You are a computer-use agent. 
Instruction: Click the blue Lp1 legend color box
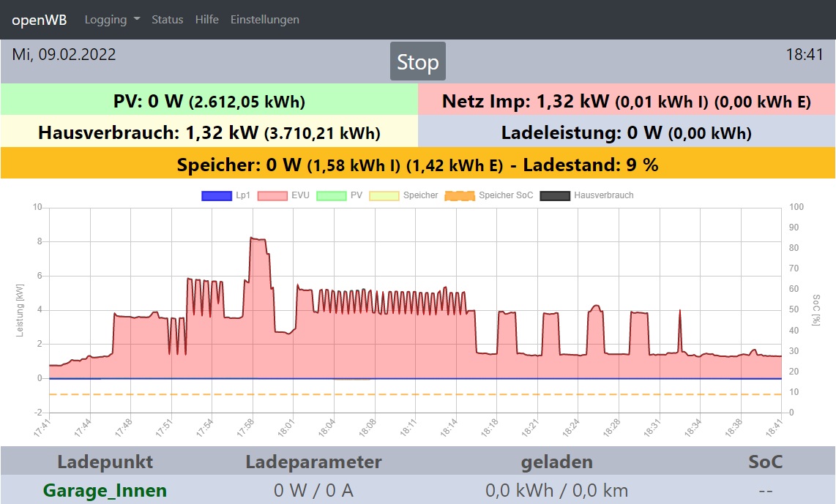[217, 195]
